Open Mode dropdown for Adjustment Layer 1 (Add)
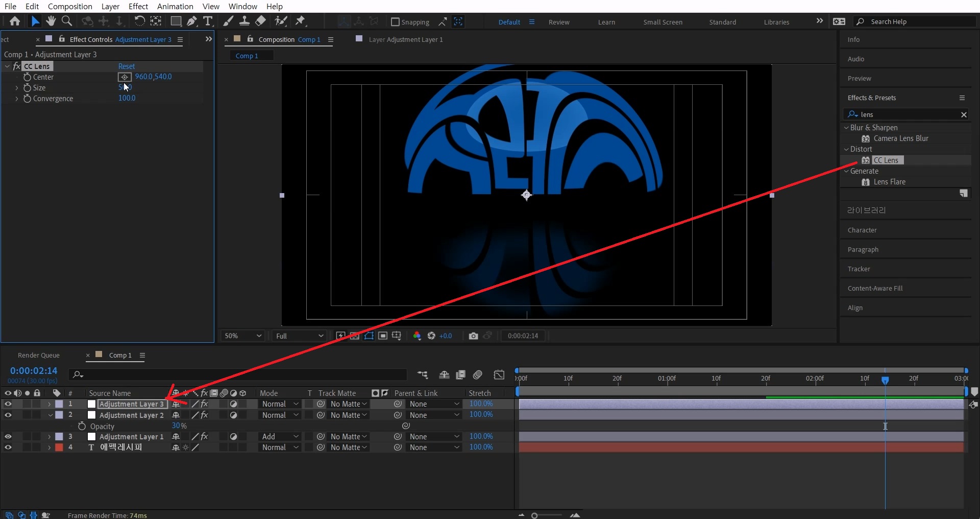This screenshot has height=519, width=980. [x=280, y=437]
